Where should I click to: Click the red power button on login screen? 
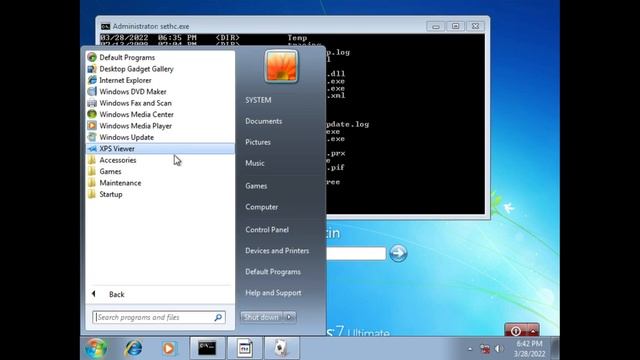coord(516,330)
